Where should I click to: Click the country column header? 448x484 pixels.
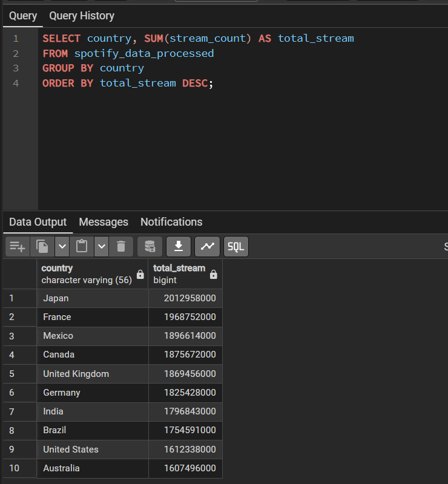pyautogui.click(x=93, y=274)
